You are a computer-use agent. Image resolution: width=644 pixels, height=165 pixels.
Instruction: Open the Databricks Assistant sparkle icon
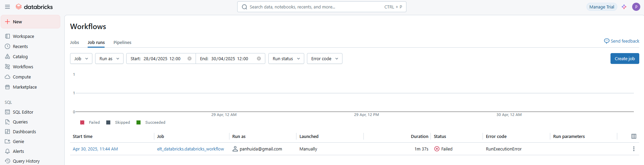(x=624, y=7)
